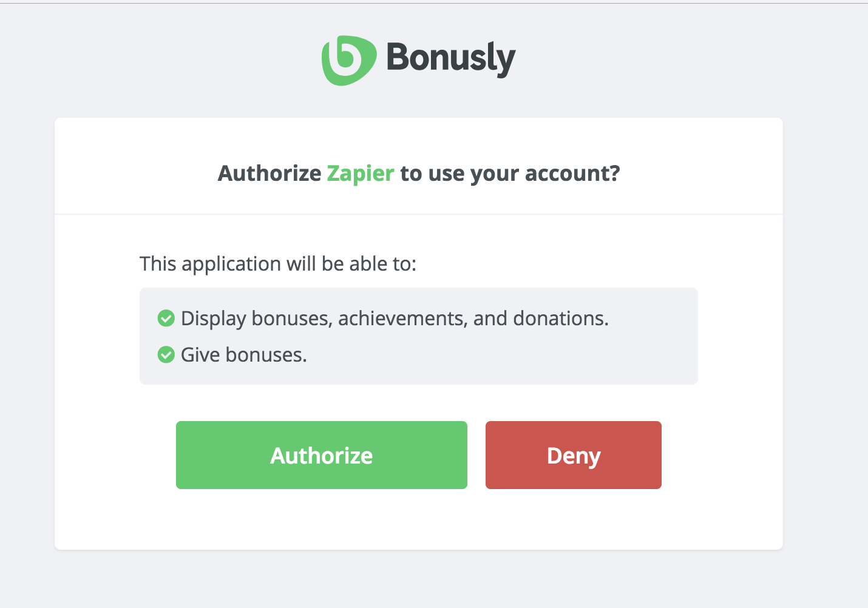Select the "Give bonuses." permission text

[244, 355]
